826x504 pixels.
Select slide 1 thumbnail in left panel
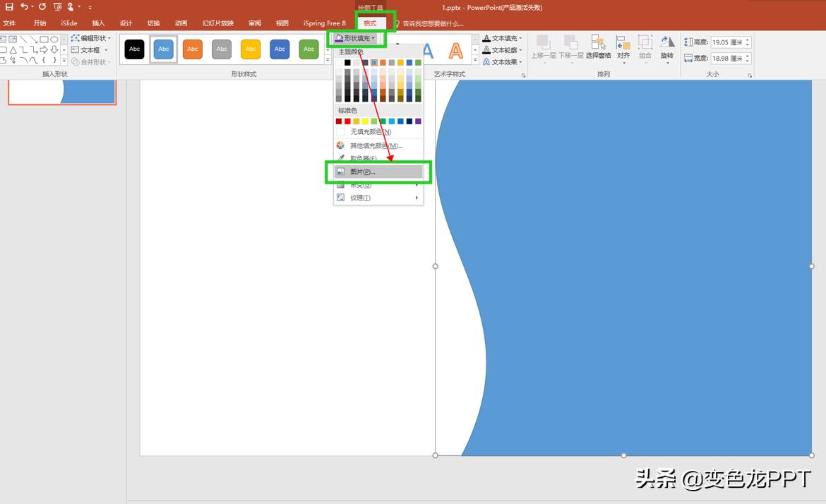click(62, 92)
